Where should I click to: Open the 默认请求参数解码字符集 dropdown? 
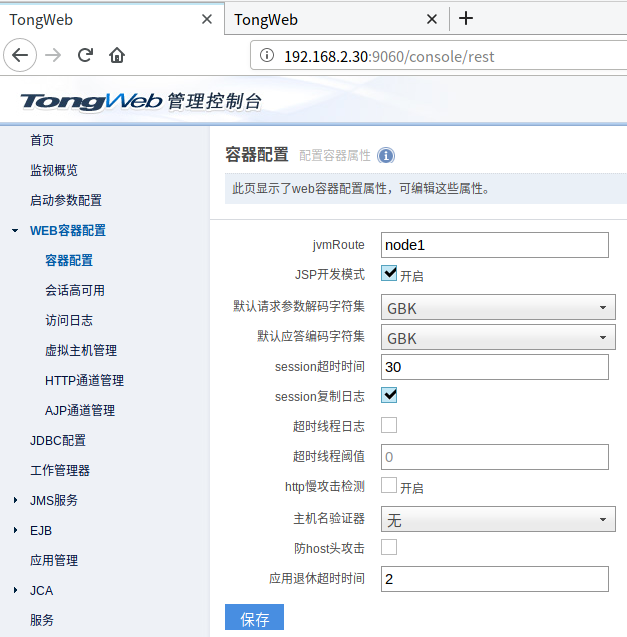coord(498,308)
